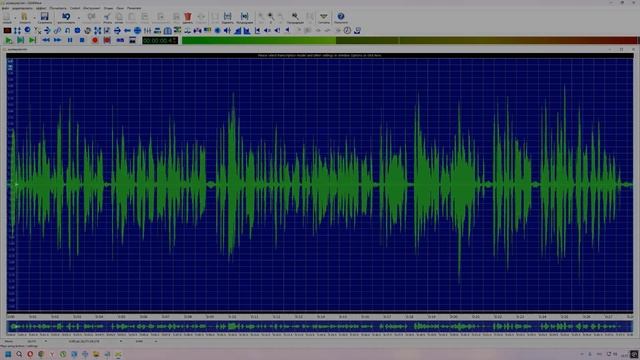Open Help with the blue question mark icon
Viewport: 640px width, 360px height.
(x=340, y=17)
